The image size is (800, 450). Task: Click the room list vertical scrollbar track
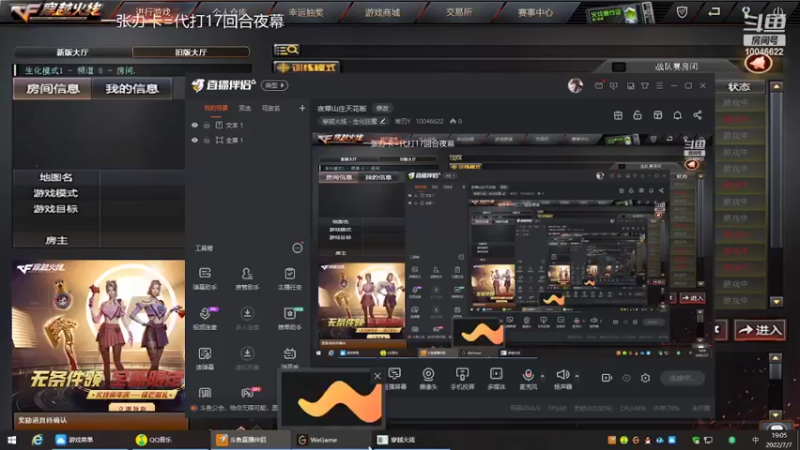point(776,194)
